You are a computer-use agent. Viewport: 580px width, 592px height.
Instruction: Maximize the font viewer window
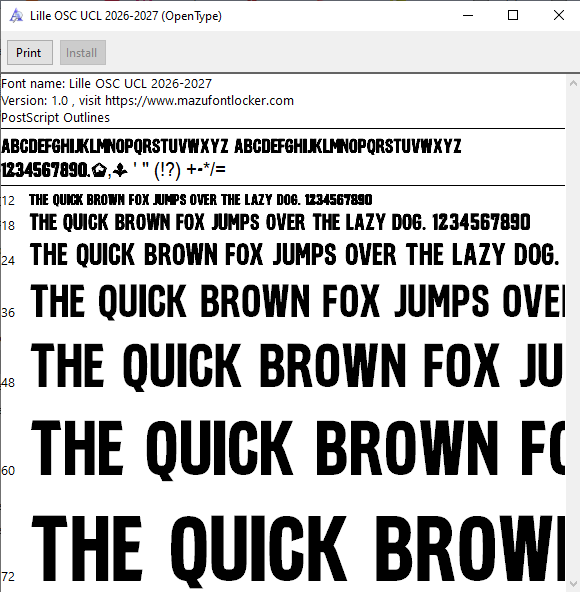[513, 15]
